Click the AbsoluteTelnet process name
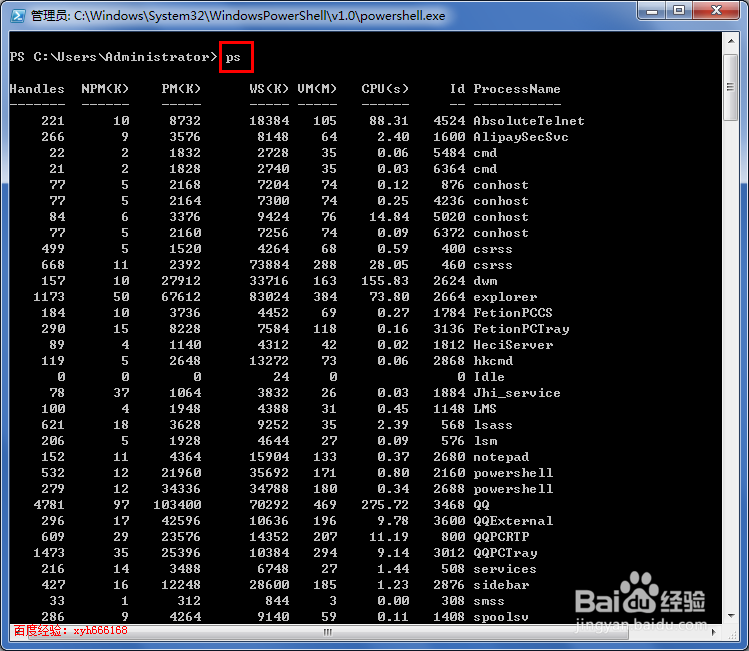 click(x=529, y=121)
